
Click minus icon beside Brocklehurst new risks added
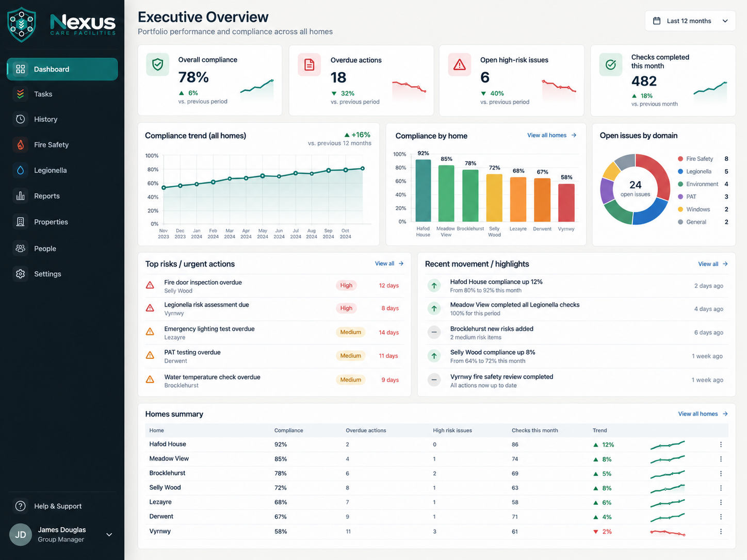[434, 332]
